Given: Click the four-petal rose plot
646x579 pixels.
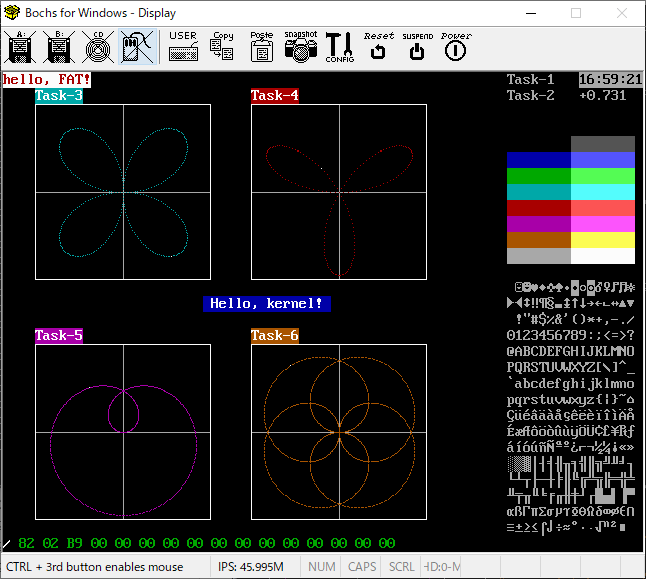Looking at the screenshot, I should click(123, 192).
